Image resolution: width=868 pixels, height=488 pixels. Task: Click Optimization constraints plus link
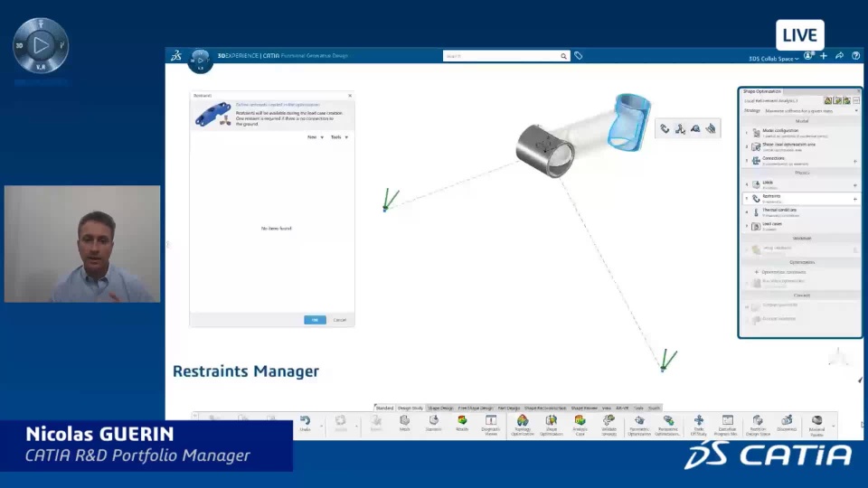coord(780,272)
